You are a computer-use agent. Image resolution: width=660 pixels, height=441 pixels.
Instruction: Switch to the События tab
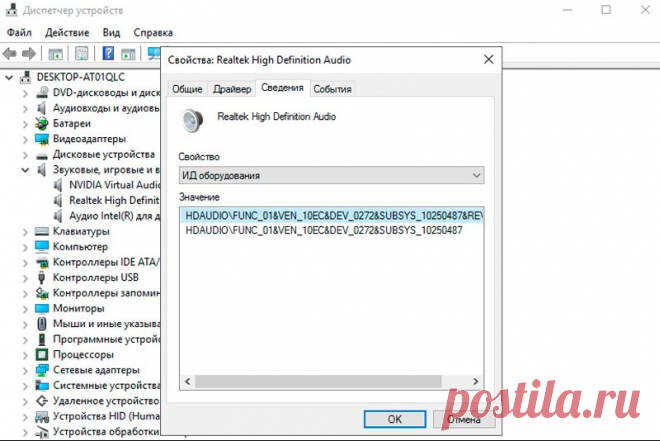332,89
